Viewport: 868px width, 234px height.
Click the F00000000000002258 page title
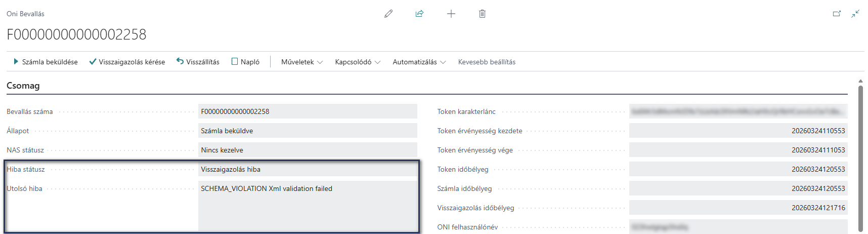pyautogui.click(x=76, y=34)
